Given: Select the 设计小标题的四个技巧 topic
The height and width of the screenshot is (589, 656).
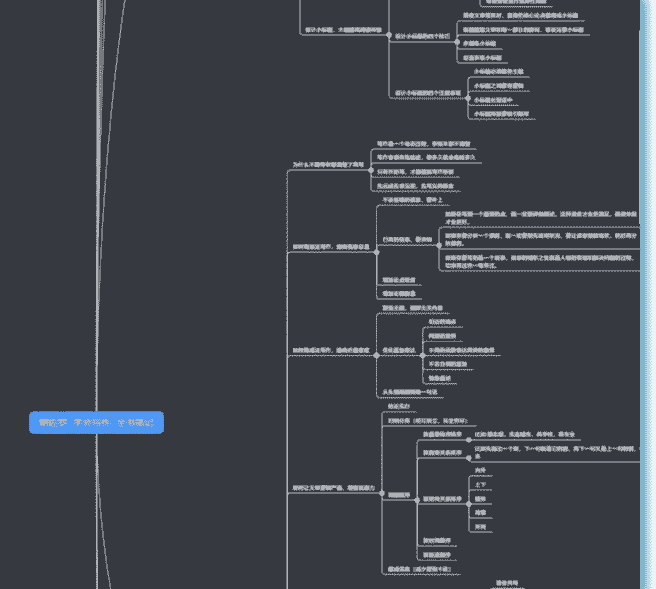Looking at the screenshot, I should (420, 36).
